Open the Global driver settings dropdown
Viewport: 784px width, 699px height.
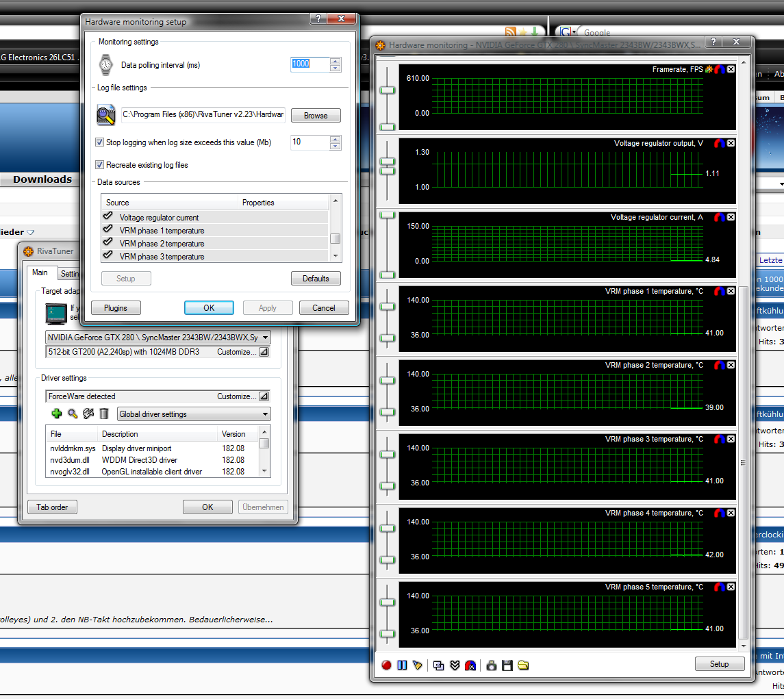click(265, 414)
